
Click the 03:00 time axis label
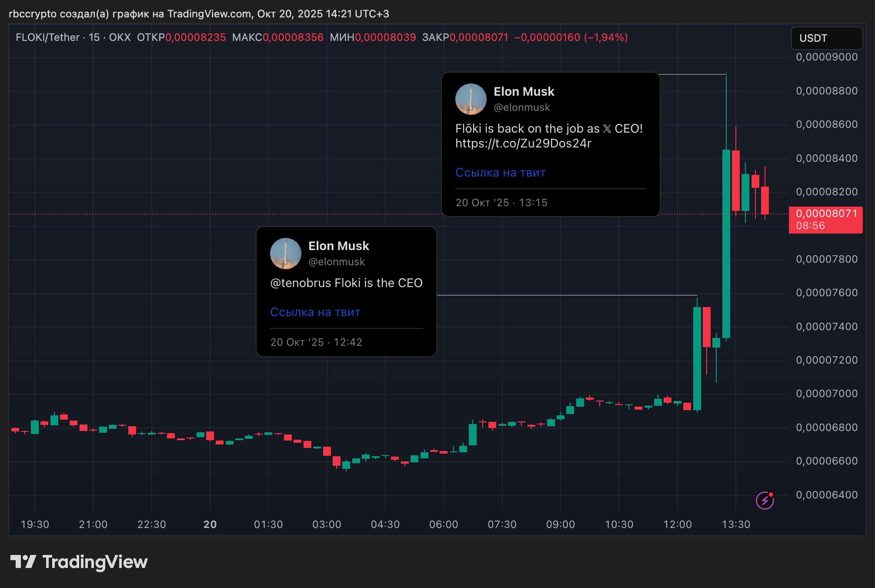(x=327, y=525)
